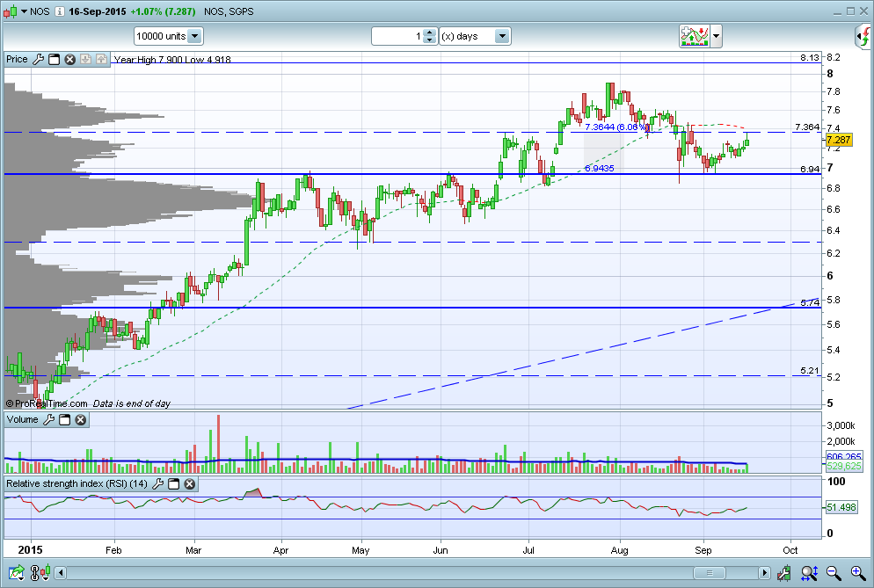The width and height of the screenshot is (874, 588).
Task: Click the NOS, SGPS instrument name
Action: (229, 11)
